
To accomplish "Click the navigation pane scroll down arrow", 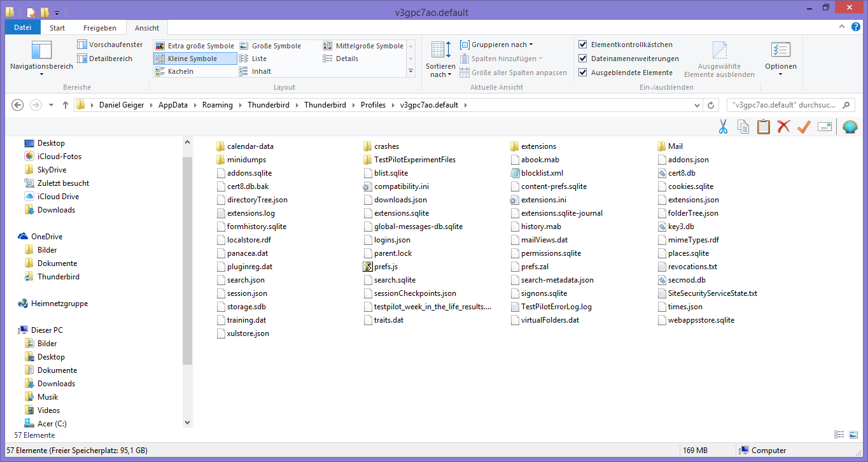I will coord(187,422).
